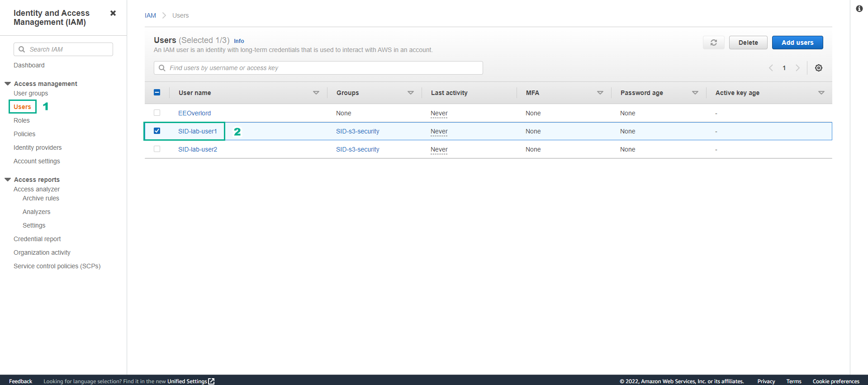Open Identity providers in the sidebar

(38, 147)
